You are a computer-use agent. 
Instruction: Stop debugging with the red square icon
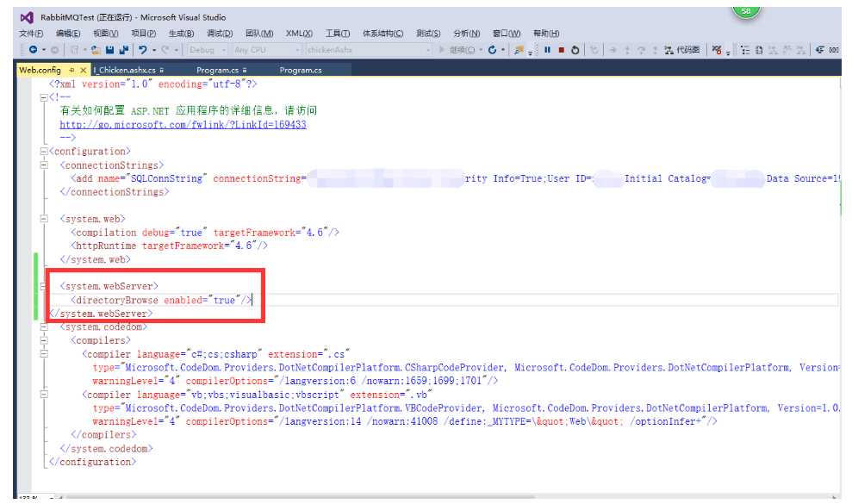[561, 51]
